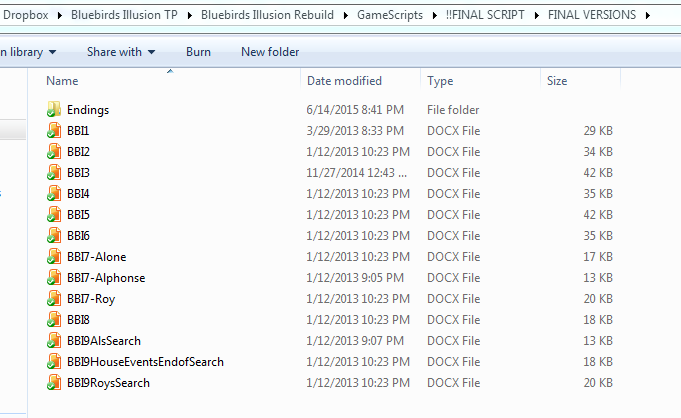Select the BBI9HouseEventsEndofSearch document icon
The width and height of the screenshot is (681, 418).
click(x=54, y=362)
